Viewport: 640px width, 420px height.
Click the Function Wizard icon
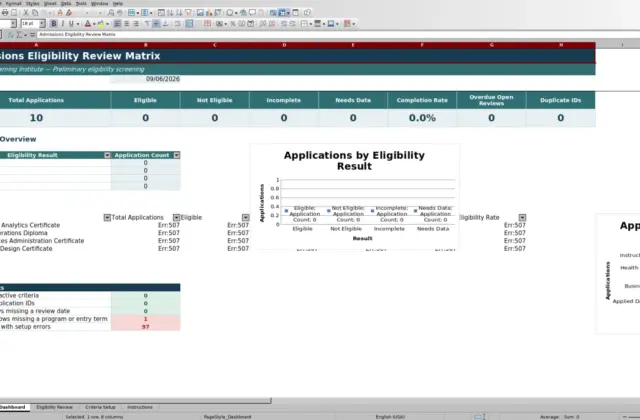click(11, 35)
